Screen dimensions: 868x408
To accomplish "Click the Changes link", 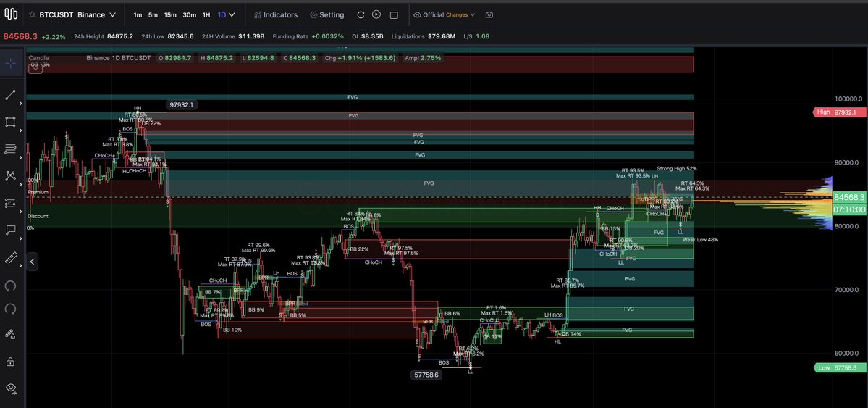I will pyautogui.click(x=457, y=15).
